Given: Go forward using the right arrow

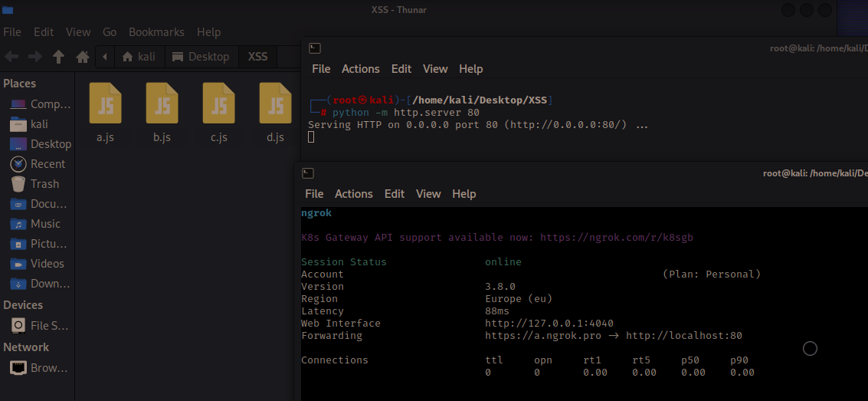Looking at the screenshot, I should pyautogui.click(x=34, y=57).
